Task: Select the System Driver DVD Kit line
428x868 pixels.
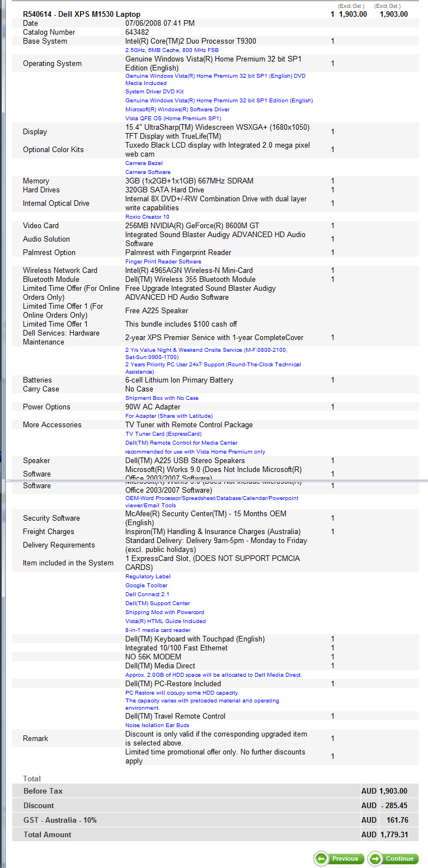Action: (x=154, y=91)
